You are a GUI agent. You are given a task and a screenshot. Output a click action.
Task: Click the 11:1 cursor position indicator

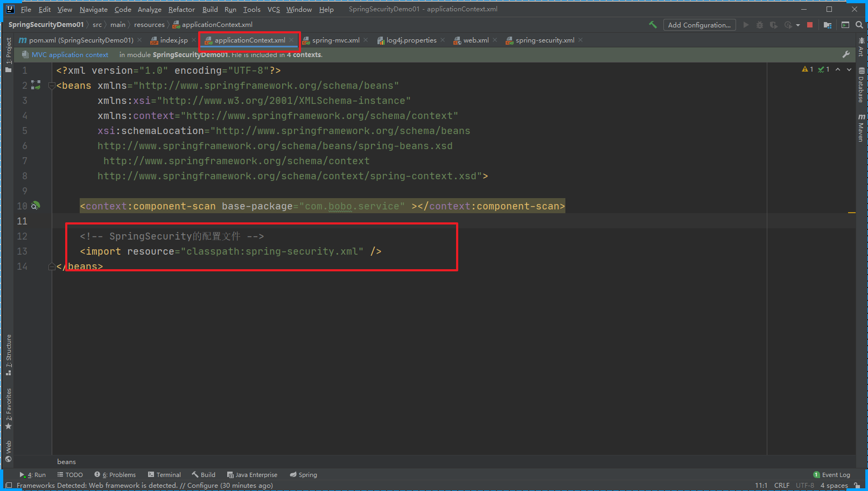pyautogui.click(x=761, y=485)
